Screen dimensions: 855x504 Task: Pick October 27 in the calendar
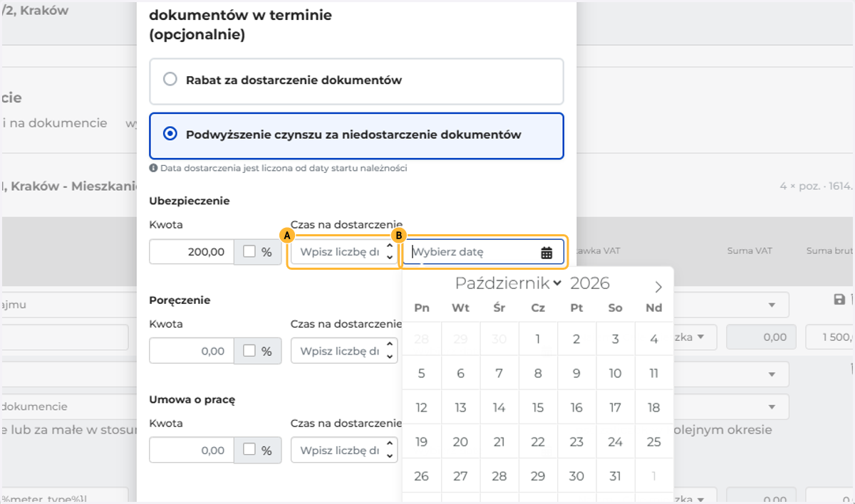[x=460, y=476]
